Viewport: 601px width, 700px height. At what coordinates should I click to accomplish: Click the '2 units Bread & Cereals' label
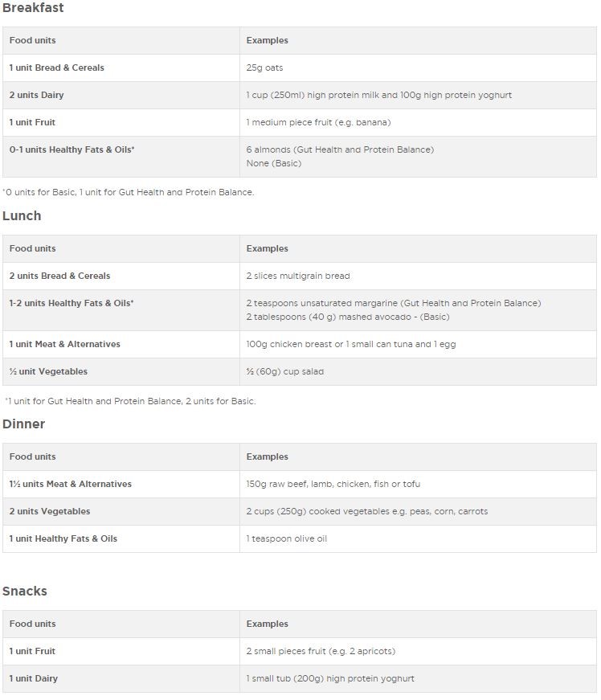(60, 276)
